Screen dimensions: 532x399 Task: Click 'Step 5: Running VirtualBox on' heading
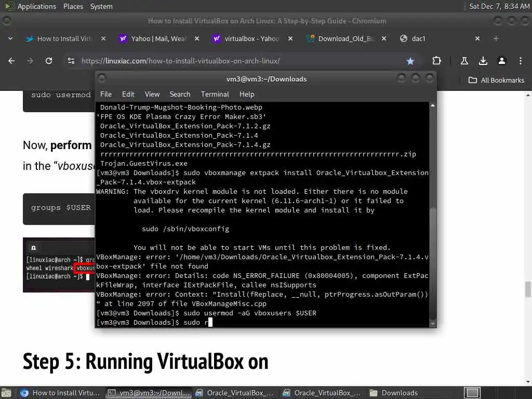pos(145,362)
